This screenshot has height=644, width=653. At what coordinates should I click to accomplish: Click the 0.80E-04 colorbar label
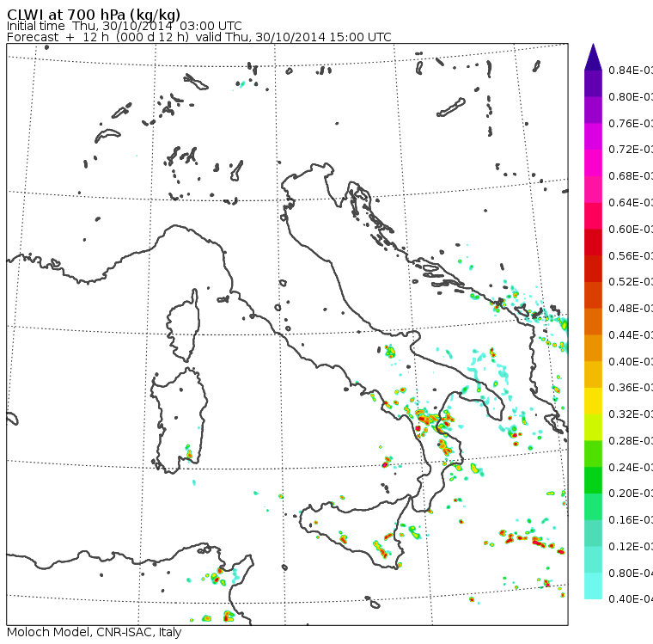[x=631, y=573]
